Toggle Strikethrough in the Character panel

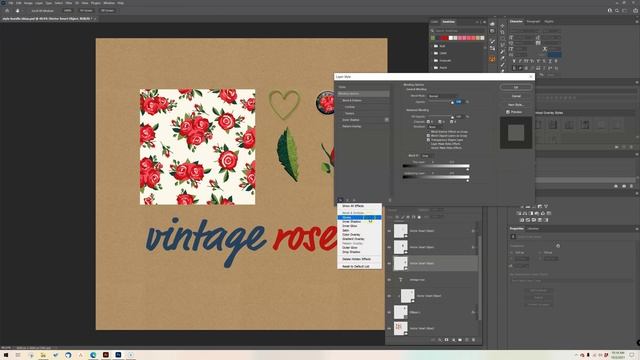pyautogui.click(x=556, y=61)
